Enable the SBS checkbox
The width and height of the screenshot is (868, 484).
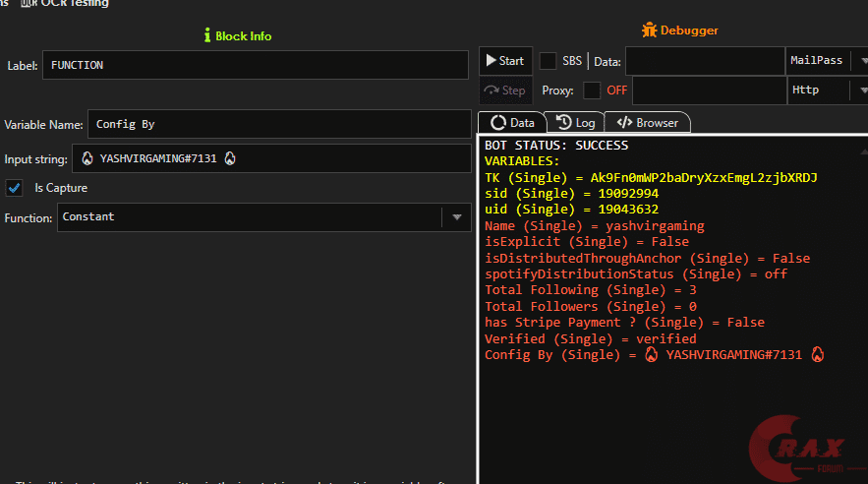coord(548,61)
